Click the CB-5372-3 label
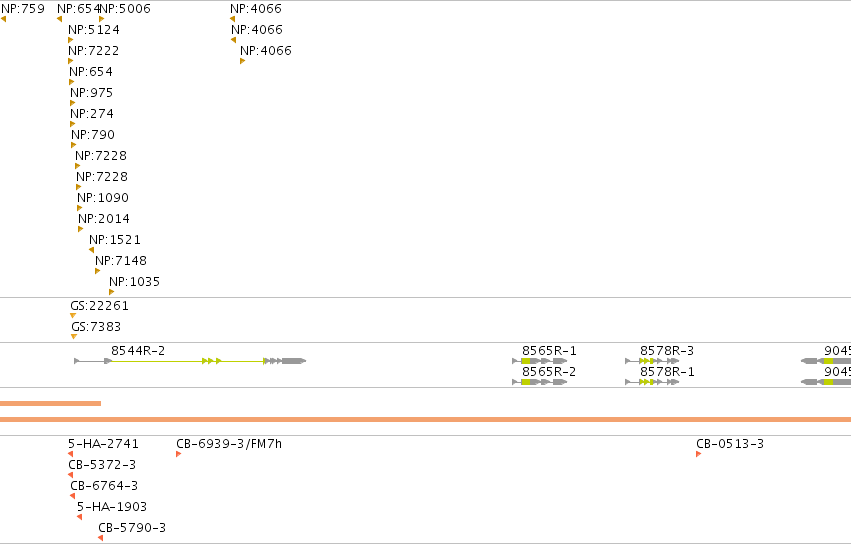851x544 pixels. pyautogui.click(x=102, y=465)
